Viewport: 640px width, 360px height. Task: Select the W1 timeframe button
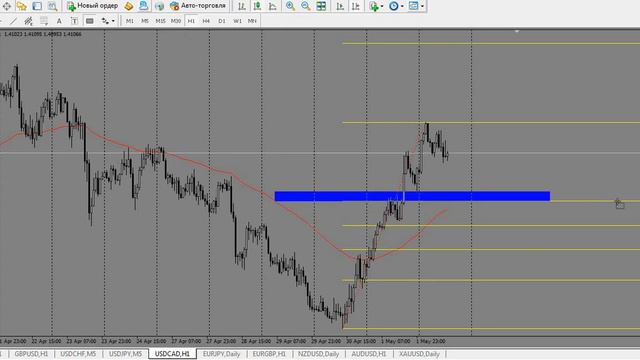pos(237,21)
